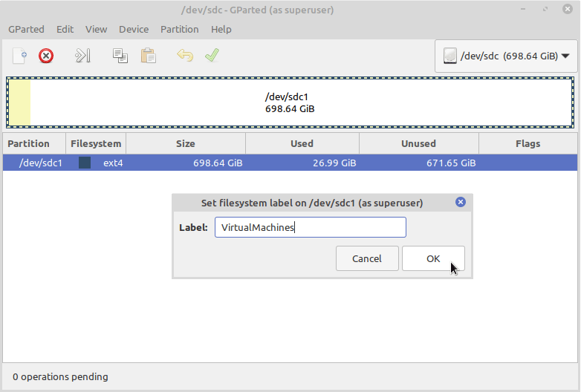
Task: Open the View menu
Action: (97, 29)
